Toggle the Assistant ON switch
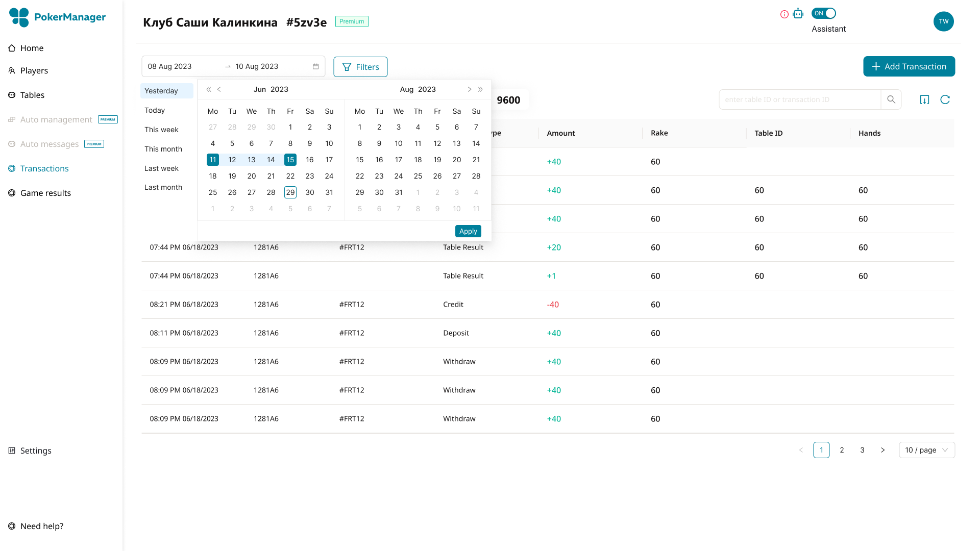The image size is (980, 551). click(824, 13)
